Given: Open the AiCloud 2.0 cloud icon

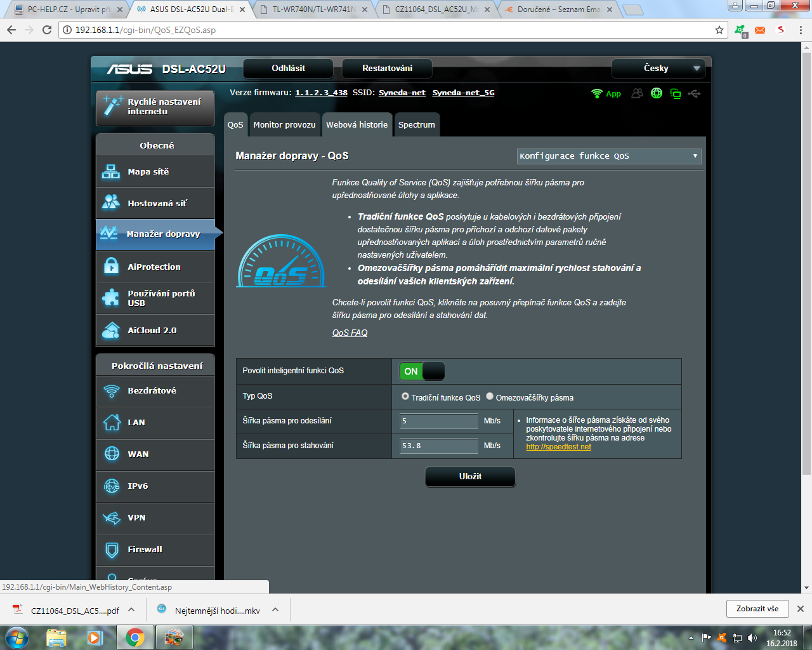Looking at the screenshot, I should (111, 330).
